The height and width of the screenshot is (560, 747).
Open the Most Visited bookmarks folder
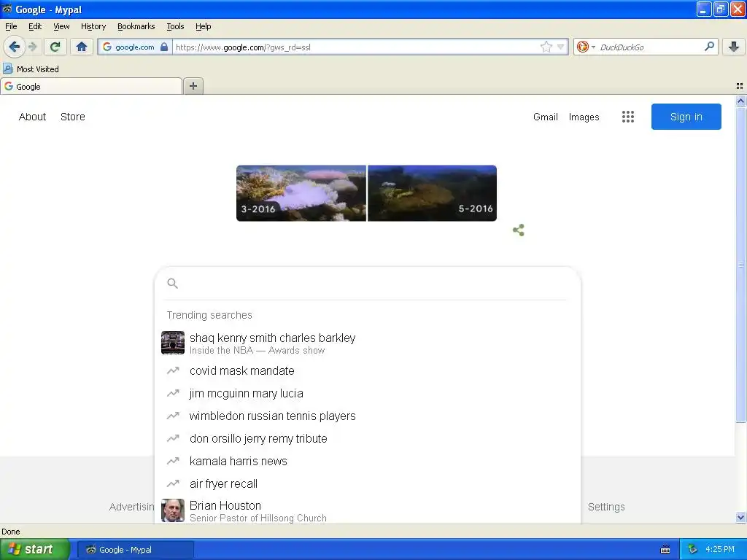tap(31, 69)
